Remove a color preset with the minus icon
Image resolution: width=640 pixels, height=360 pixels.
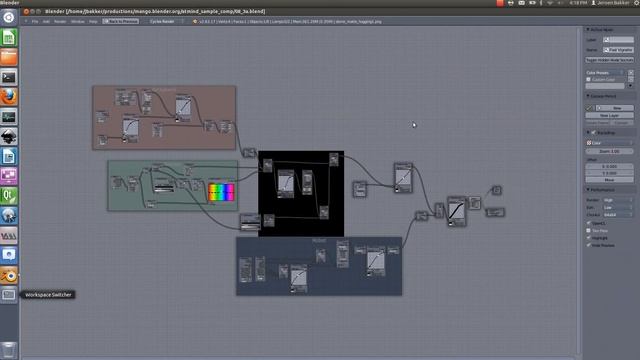click(x=631, y=79)
